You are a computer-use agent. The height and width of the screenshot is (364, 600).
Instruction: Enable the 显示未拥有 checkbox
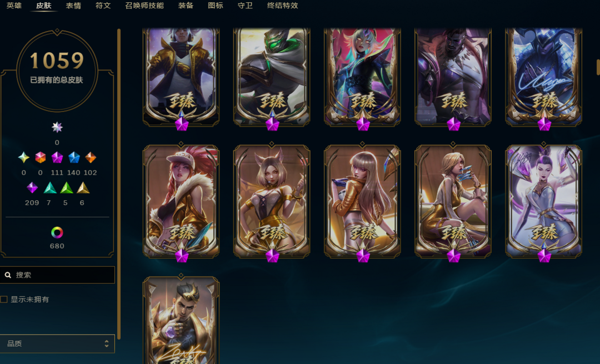[4, 300]
